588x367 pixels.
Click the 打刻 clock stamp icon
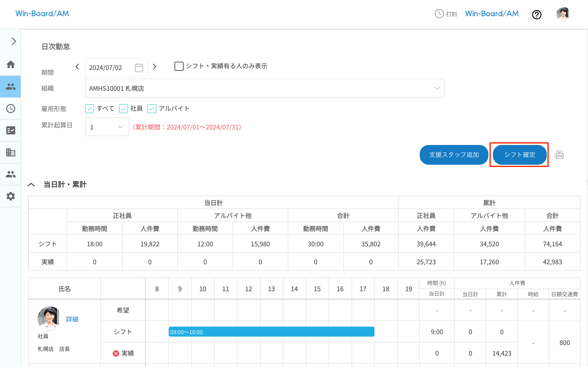coord(439,14)
